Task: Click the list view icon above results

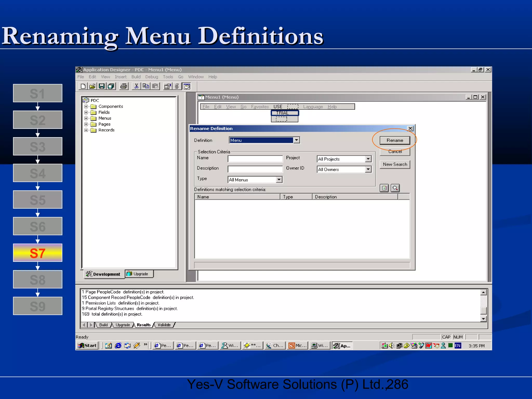Action: tap(384, 188)
